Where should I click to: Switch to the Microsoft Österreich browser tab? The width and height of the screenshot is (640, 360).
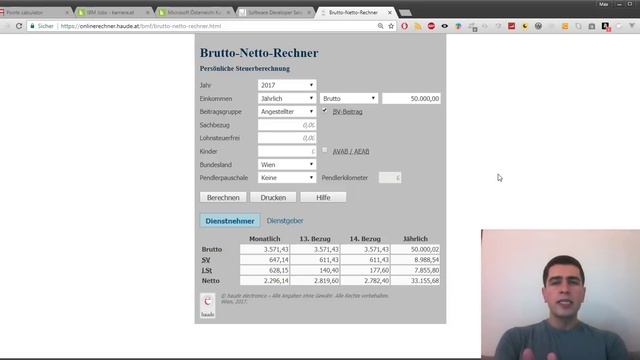[x=195, y=13]
